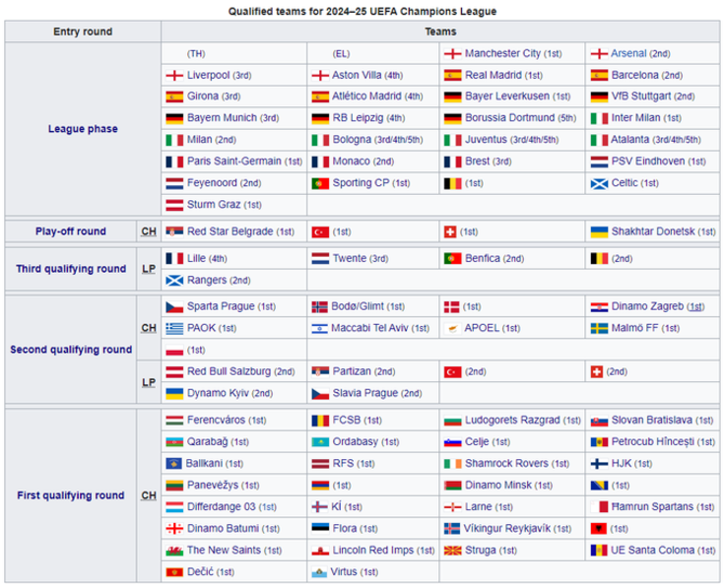The height and width of the screenshot is (588, 724).
Task: Click Austria flag beside Sturm Graz
Action: 174,206
